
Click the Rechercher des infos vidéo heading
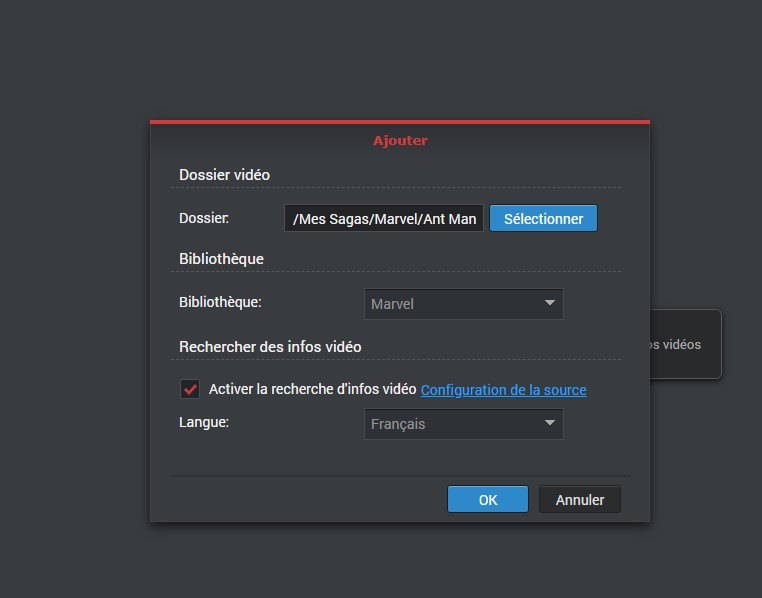[x=270, y=346]
